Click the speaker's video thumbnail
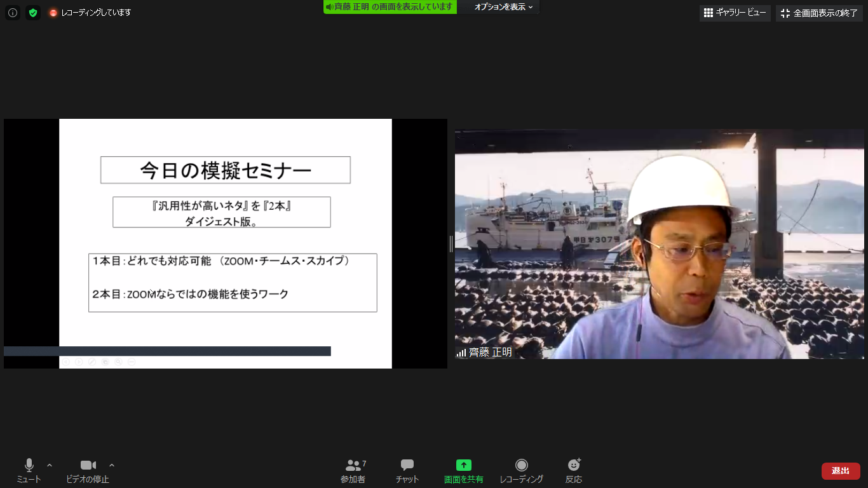The image size is (868, 488). tap(659, 244)
